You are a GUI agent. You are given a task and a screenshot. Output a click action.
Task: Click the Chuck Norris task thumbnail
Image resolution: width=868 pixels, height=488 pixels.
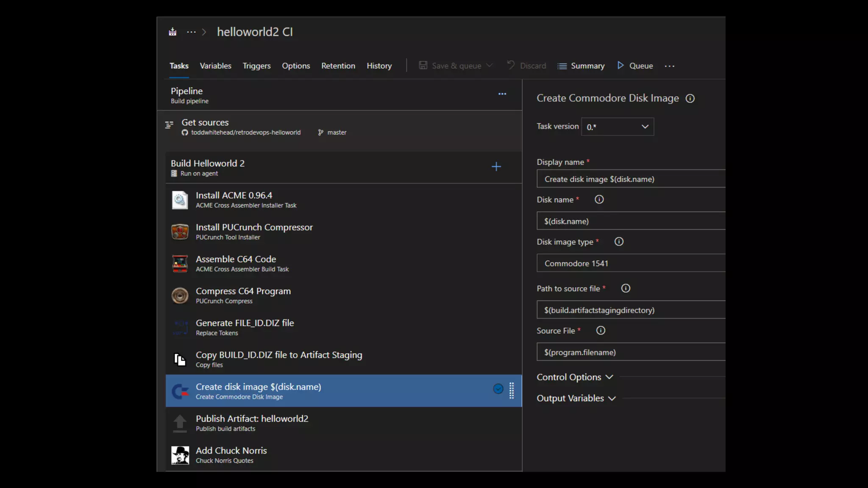(x=180, y=455)
